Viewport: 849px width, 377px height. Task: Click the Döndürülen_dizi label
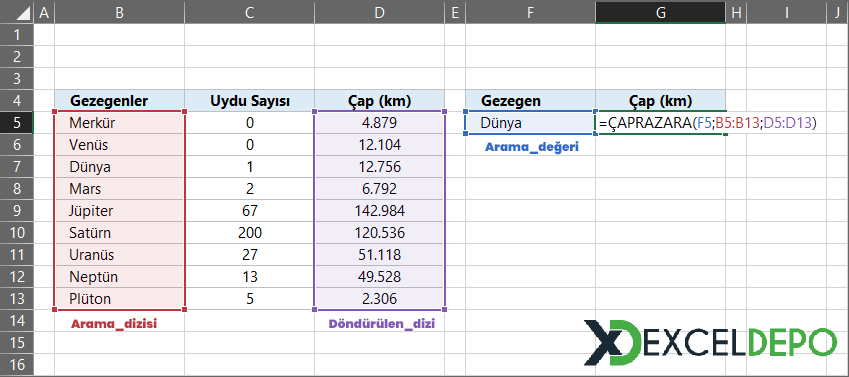coord(382,324)
